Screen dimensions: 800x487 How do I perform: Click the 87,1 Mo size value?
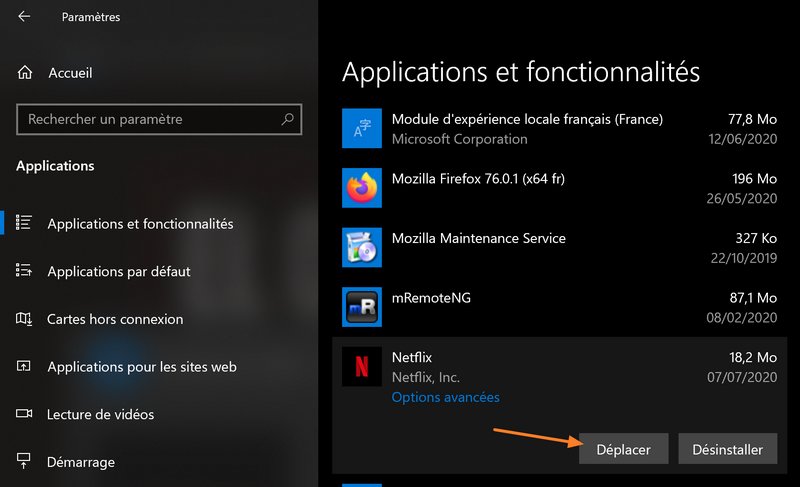(x=753, y=298)
